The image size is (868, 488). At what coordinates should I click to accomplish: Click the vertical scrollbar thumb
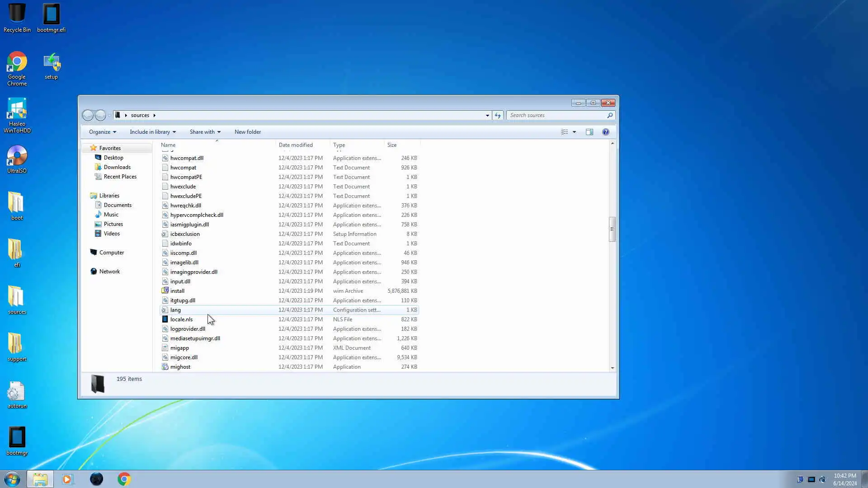(612, 229)
